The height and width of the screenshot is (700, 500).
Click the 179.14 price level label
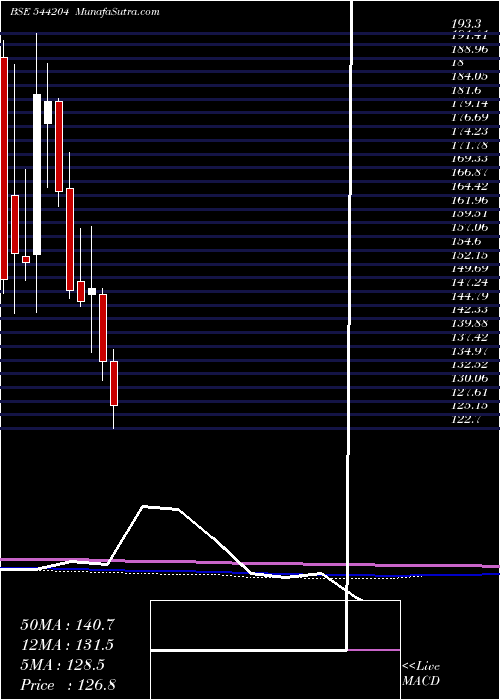point(470,104)
